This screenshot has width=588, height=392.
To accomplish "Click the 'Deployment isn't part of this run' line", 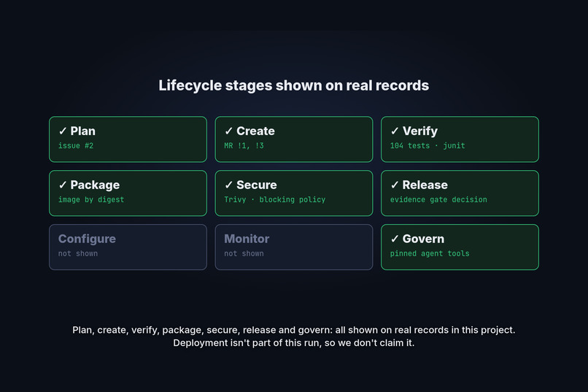I will [293, 343].
